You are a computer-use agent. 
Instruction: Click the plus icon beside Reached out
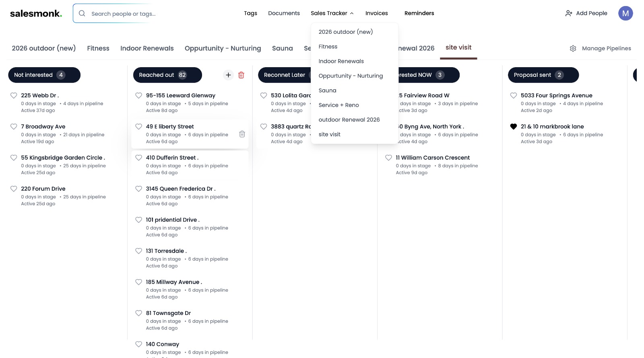[x=228, y=75]
